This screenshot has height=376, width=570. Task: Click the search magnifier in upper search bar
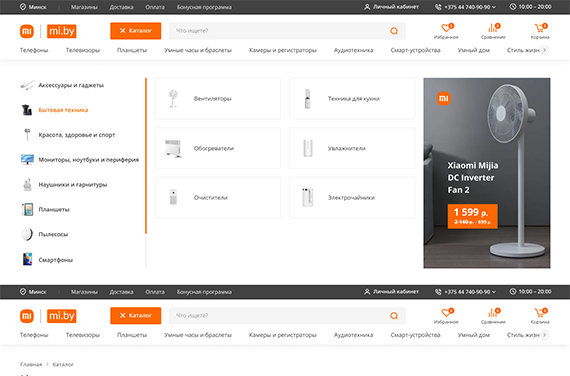tap(394, 31)
